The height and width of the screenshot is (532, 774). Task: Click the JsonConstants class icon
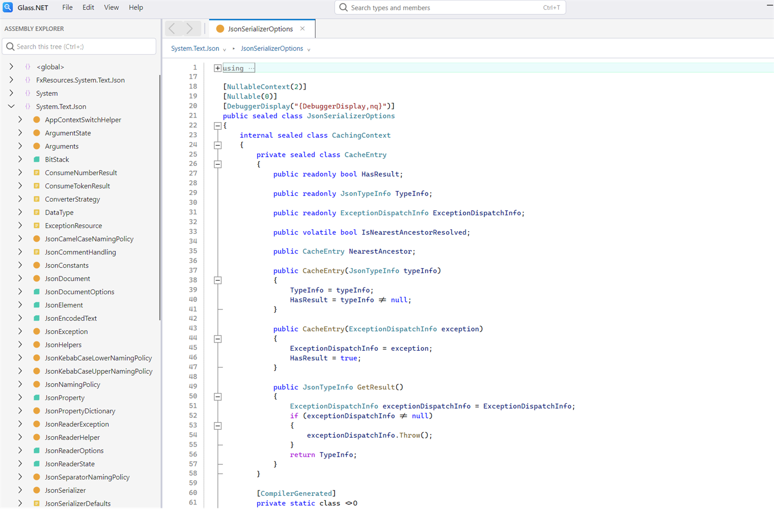(37, 265)
